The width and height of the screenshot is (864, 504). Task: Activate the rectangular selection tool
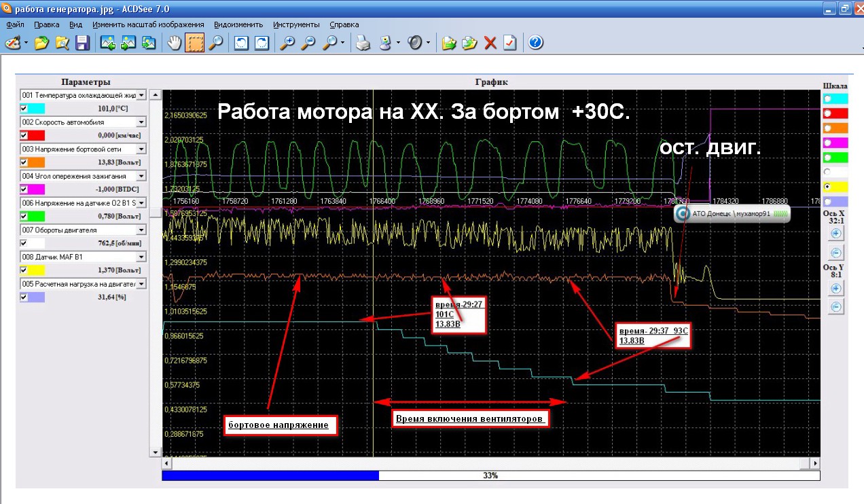[x=195, y=43]
